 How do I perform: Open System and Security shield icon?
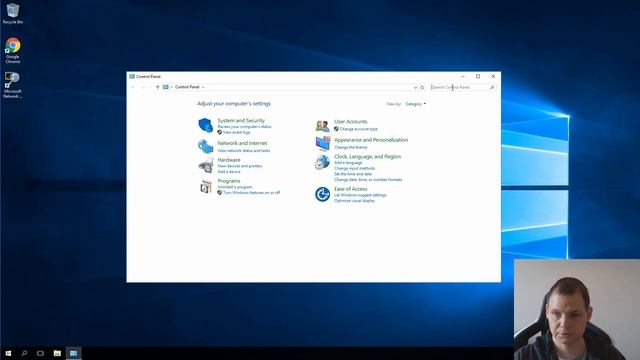point(205,125)
